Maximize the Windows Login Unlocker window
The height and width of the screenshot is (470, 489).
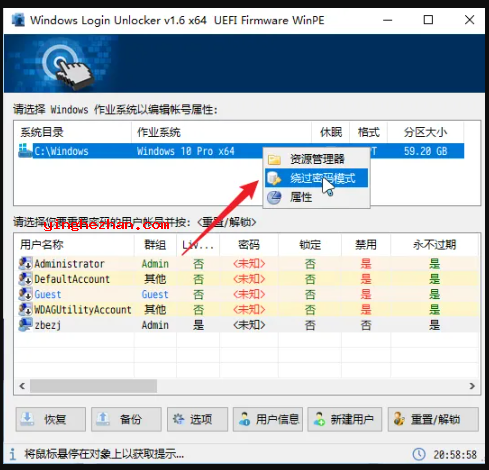coord(428,20)
